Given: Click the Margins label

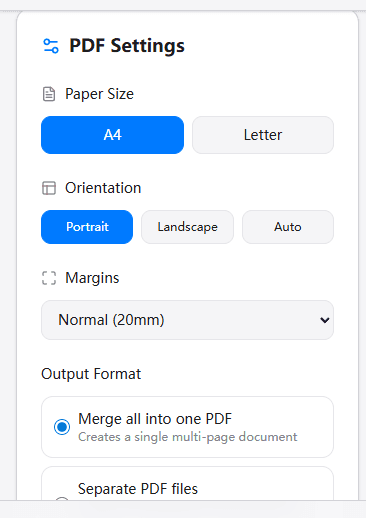Looking at the screenshot, I should pos(92,278).
